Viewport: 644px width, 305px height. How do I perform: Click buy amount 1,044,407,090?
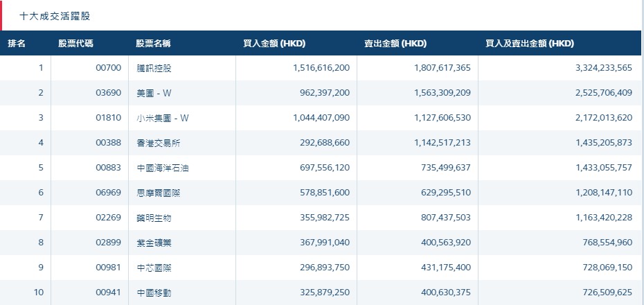tap(321, 118)
